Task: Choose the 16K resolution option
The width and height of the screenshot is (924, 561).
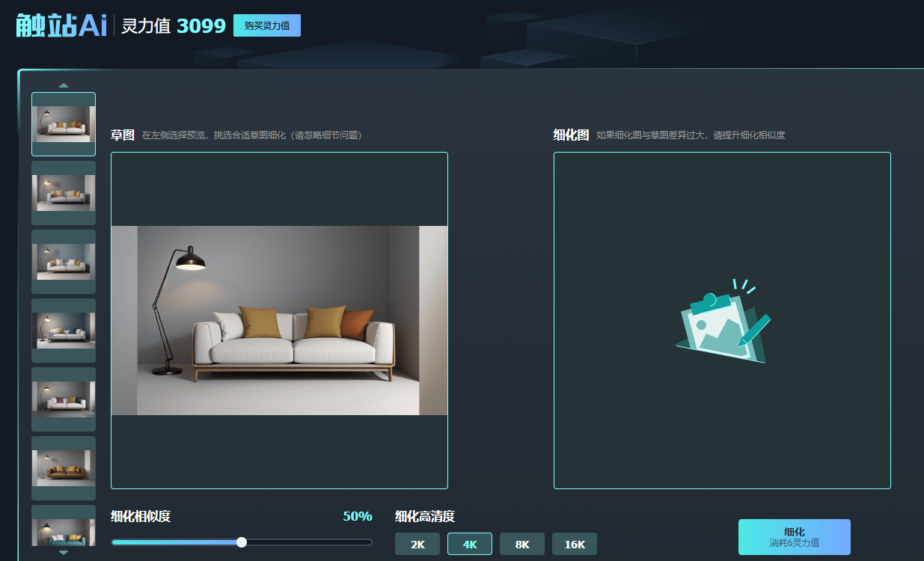Action: 575,544
